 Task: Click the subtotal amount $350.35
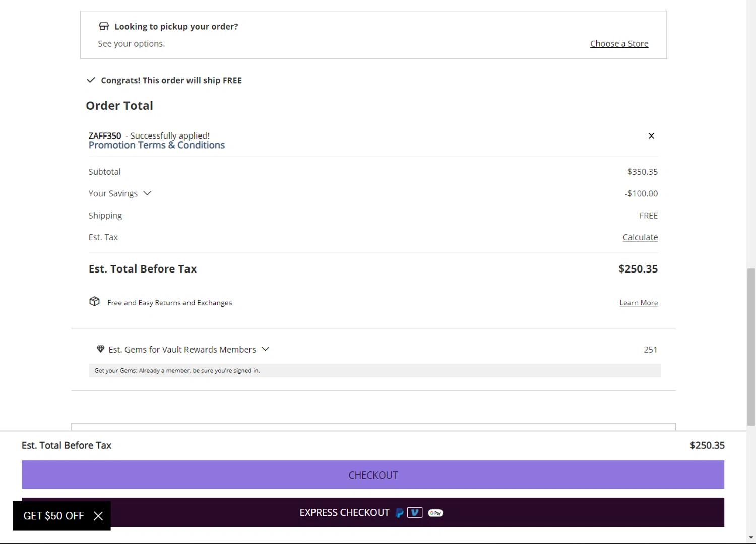click(x=642, y=172)
